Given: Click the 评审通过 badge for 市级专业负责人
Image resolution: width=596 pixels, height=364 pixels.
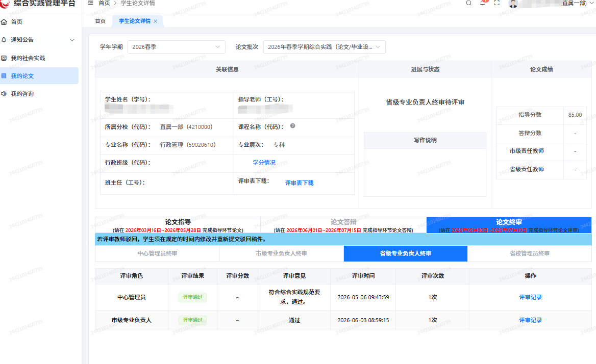Looking at the screenshot, I should pos(193,320).
